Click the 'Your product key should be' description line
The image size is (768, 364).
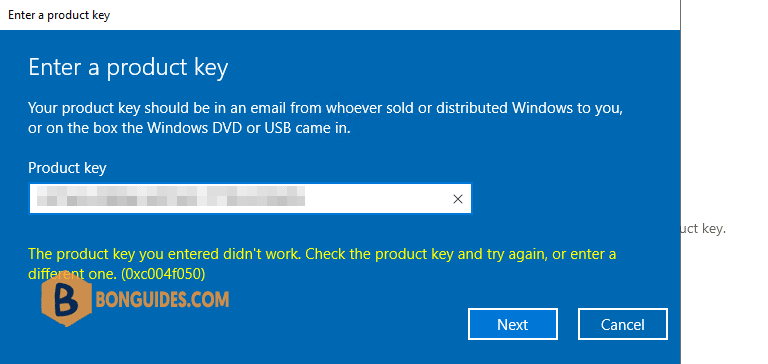[x=325, y=108]
